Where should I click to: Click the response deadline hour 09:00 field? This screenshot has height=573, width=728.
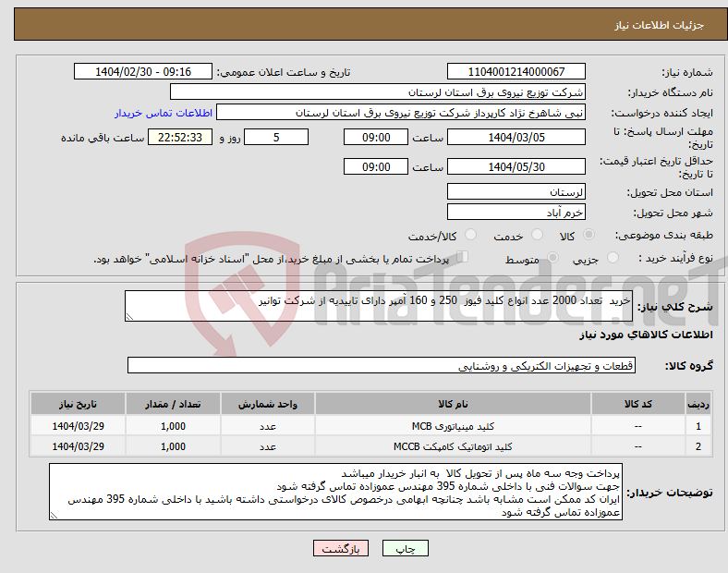(x=376, y=137)
